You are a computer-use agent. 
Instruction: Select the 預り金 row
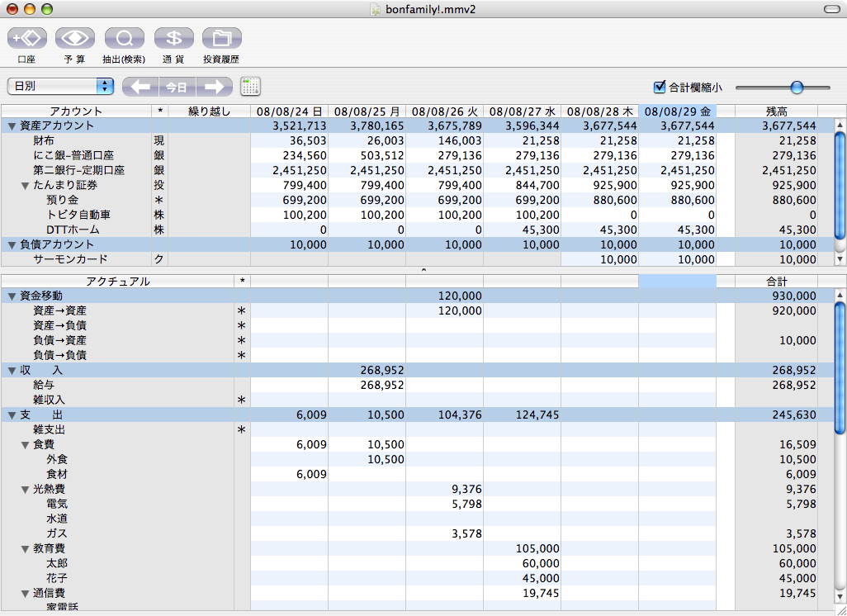[416, 200]
